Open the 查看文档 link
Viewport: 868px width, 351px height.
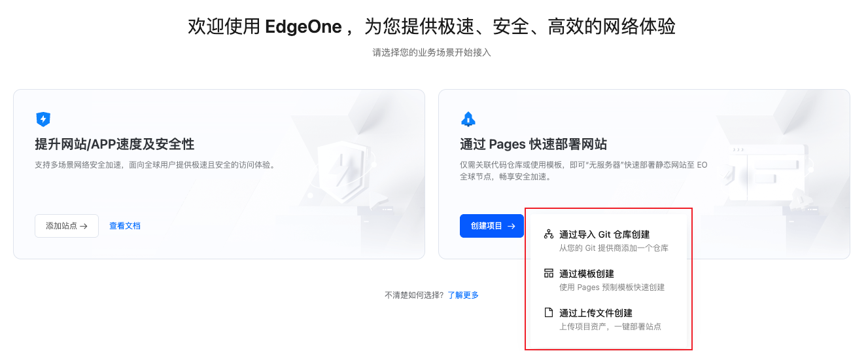(125, 226)
